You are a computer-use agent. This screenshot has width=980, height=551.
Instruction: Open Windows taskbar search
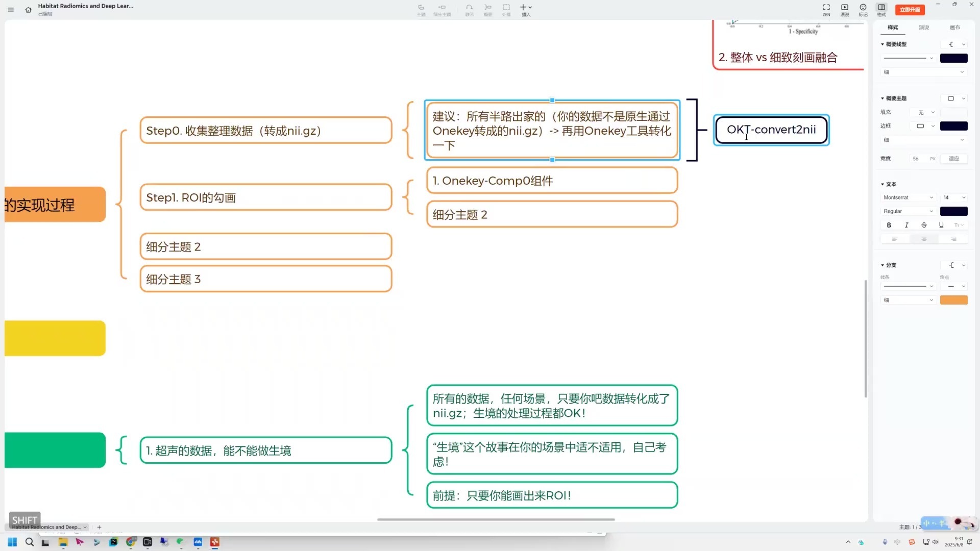(x=30, y=542)
